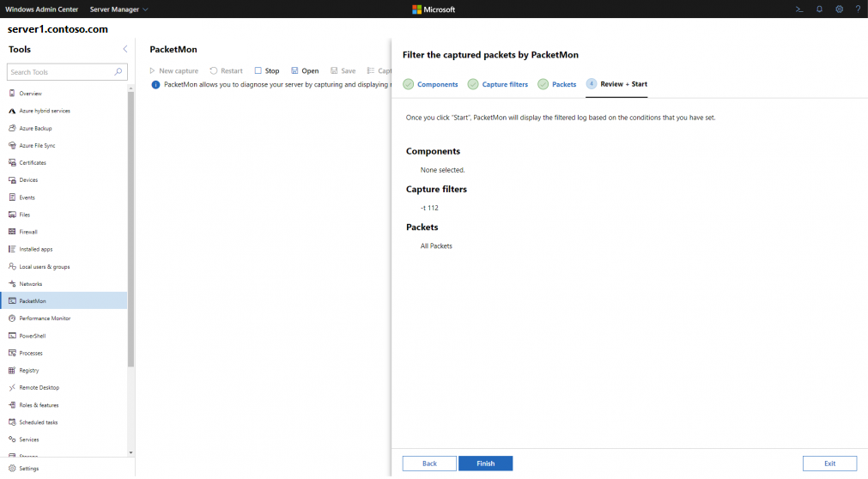Click Restart in PacketMon toolbar

click(x=226, y=71)
